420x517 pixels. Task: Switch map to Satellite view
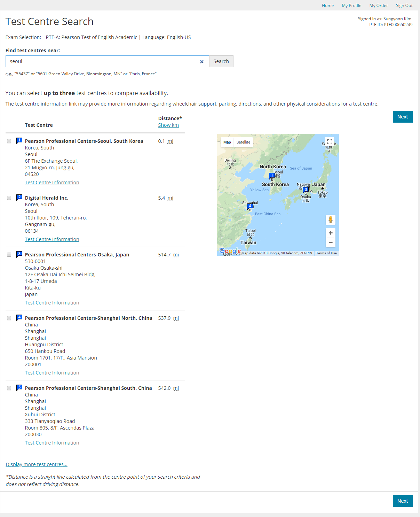[243, 142]
